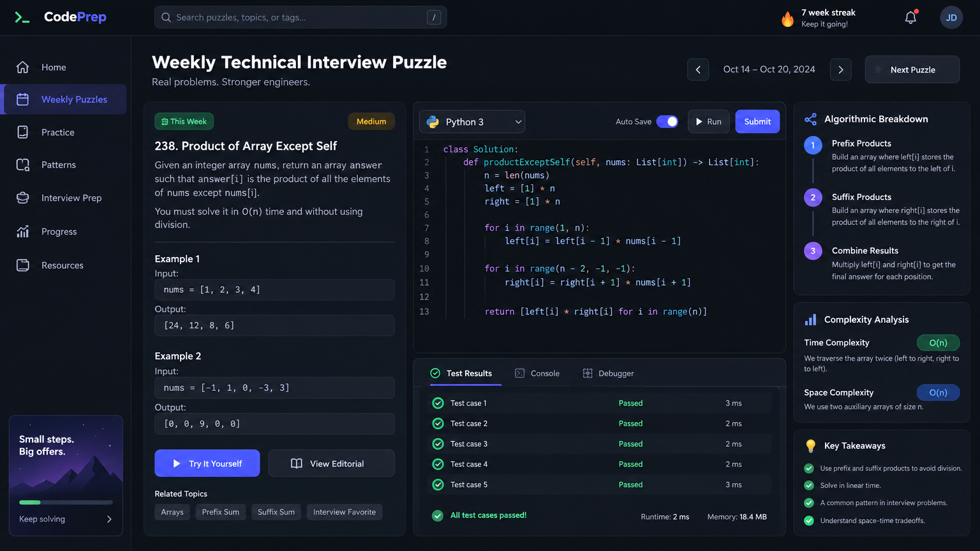Click the Arrays topic tag
980x551 pixels.
click(x=172, y=512)
